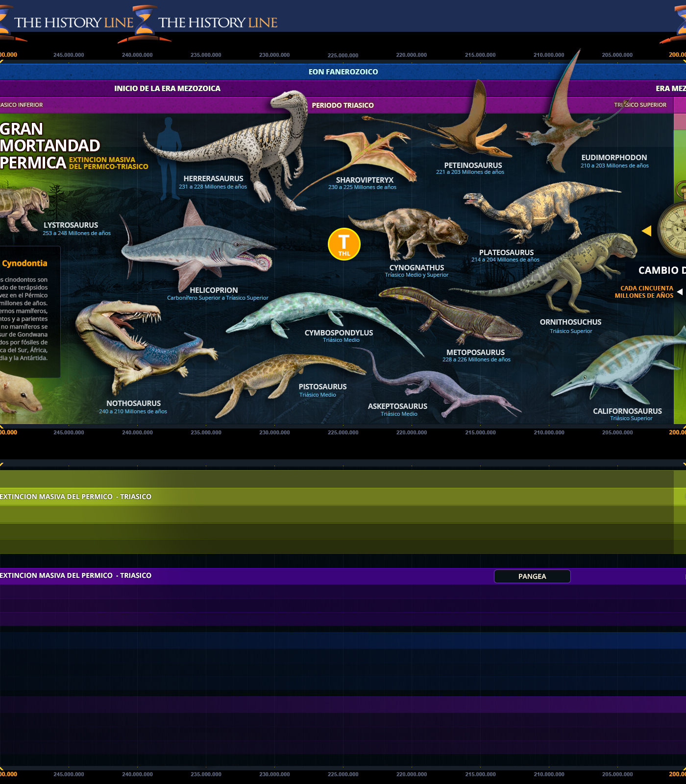The height and width of the screenshot is (784, 686).
Task: Click '240 a 210 Millones de años' date text
Action: pos(133,411)
